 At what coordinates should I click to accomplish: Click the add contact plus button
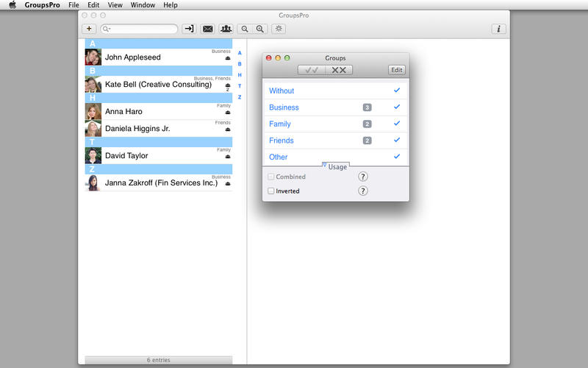[89, 29]
